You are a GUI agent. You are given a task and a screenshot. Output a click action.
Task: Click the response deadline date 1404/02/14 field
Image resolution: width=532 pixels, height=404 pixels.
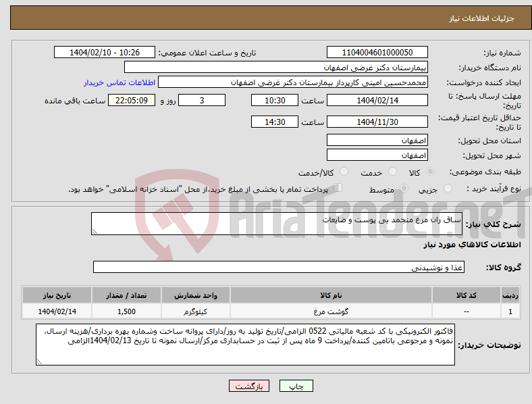377,100
